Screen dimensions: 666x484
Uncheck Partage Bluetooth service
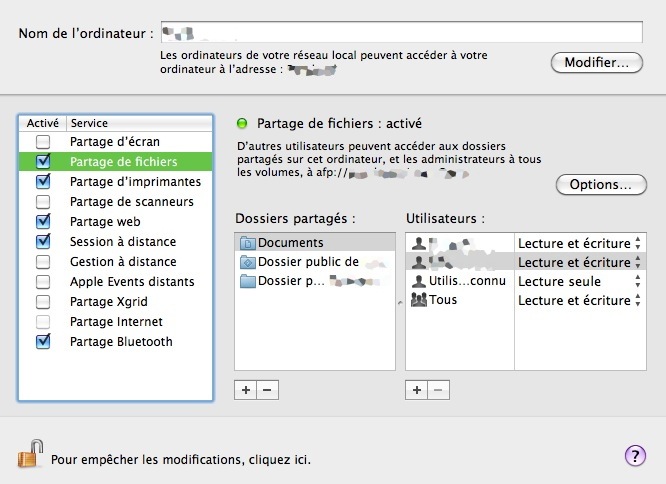tap(43, 342)
